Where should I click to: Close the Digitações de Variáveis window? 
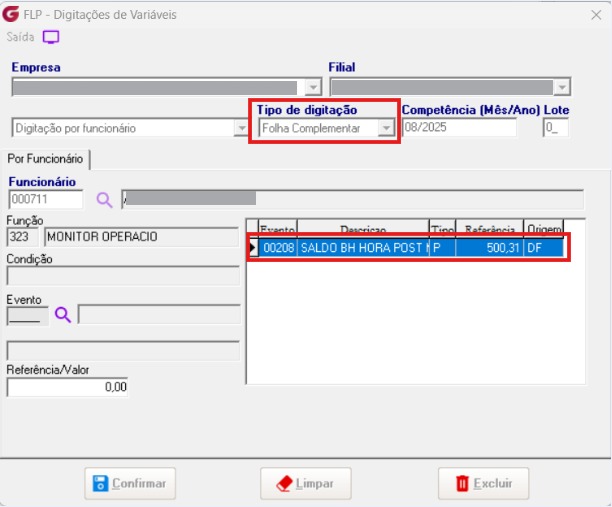point(596,15)
